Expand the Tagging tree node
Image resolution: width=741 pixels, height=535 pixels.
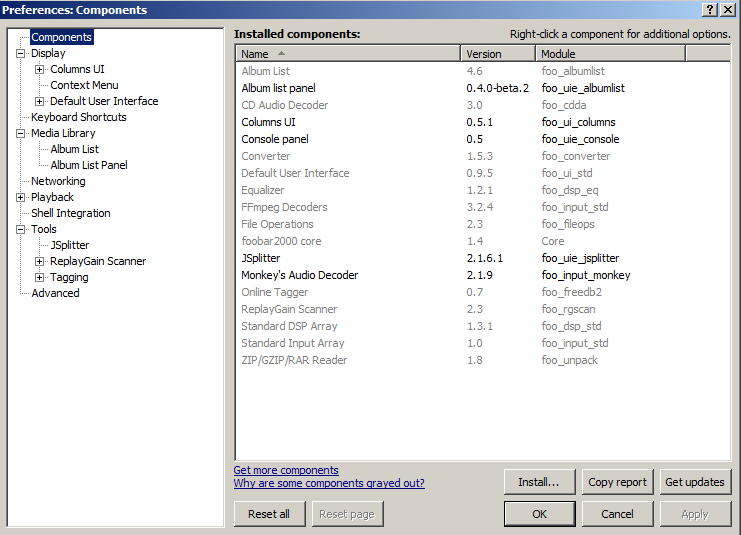[x=40, y=277]
